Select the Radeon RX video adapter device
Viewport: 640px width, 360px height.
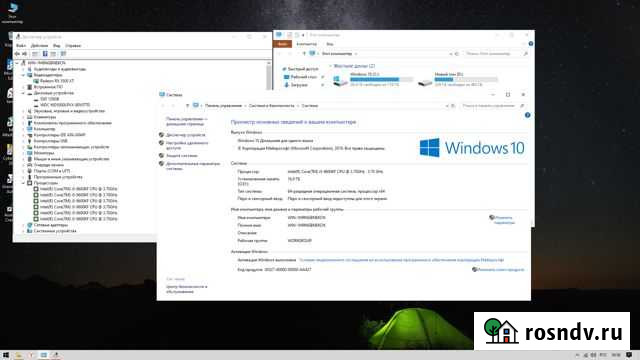(x=57, y=81)
